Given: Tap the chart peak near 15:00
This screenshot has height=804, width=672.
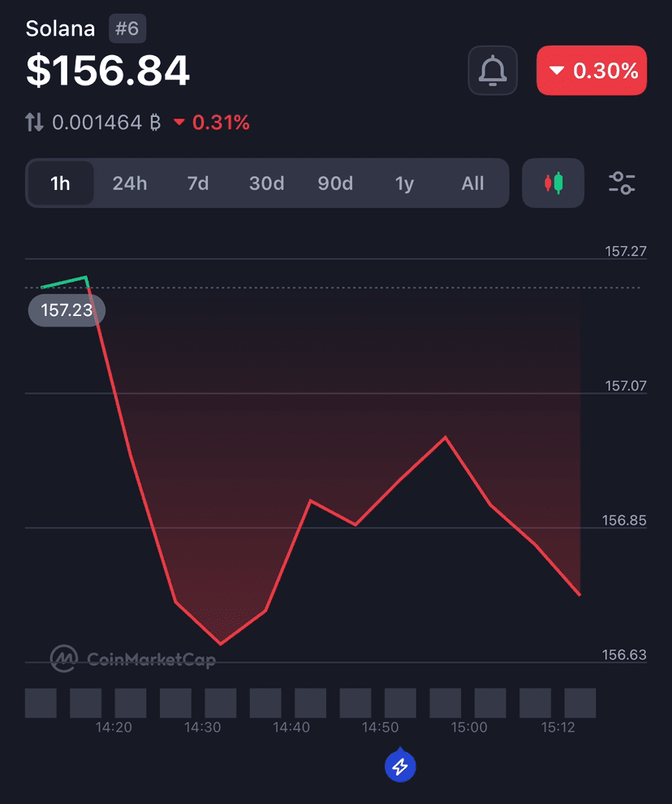Looking at the screenshot, I should coord(445,437).
